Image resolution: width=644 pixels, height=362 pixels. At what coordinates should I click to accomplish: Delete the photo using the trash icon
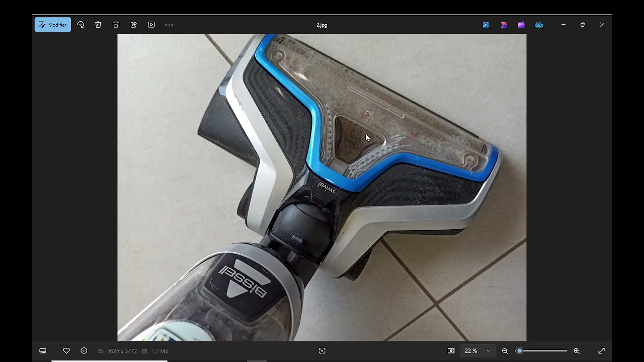pos(98,25)
